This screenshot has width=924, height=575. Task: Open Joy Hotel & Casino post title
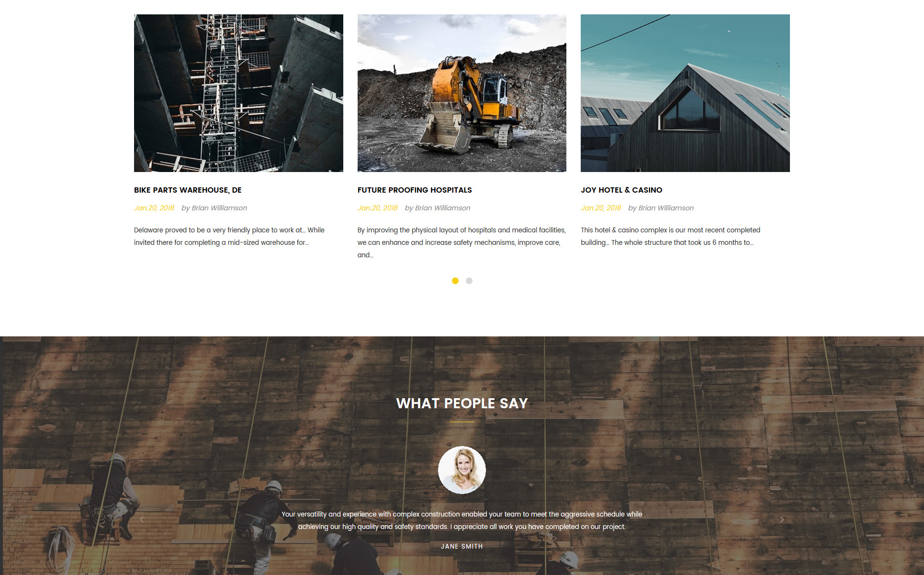tap(621, 190)
